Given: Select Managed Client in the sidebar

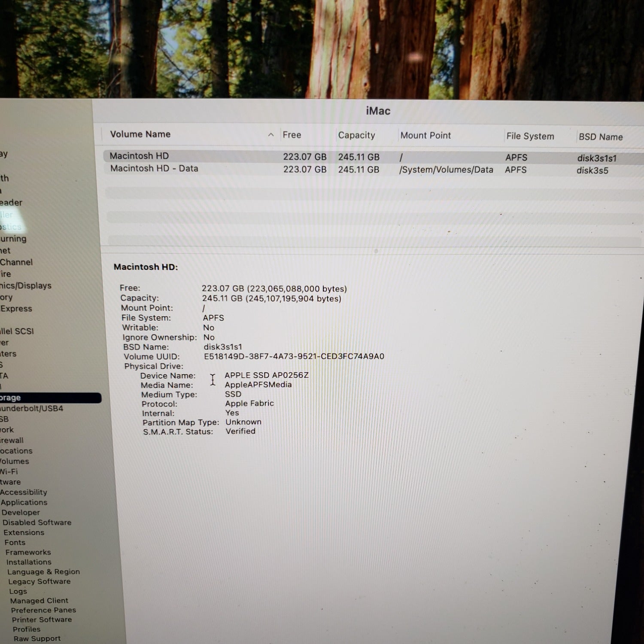Looking at the screenshot, I should pyautogui.click(x=39, y=601).
